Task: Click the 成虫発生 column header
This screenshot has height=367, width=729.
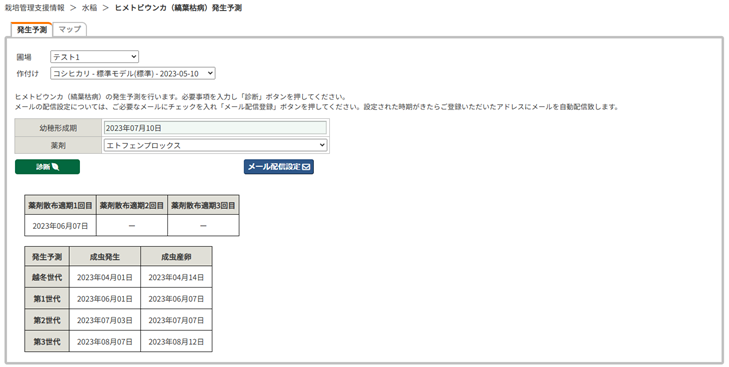Action: tap(105, 257)
